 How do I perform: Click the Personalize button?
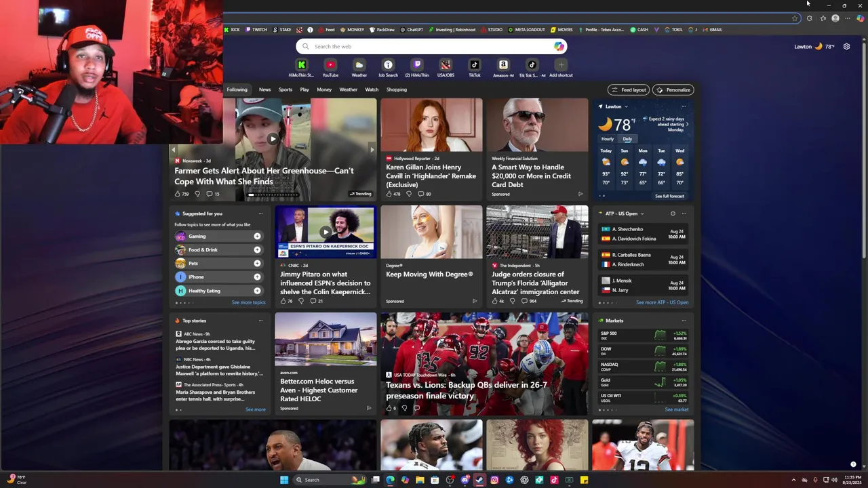[673, 89]
